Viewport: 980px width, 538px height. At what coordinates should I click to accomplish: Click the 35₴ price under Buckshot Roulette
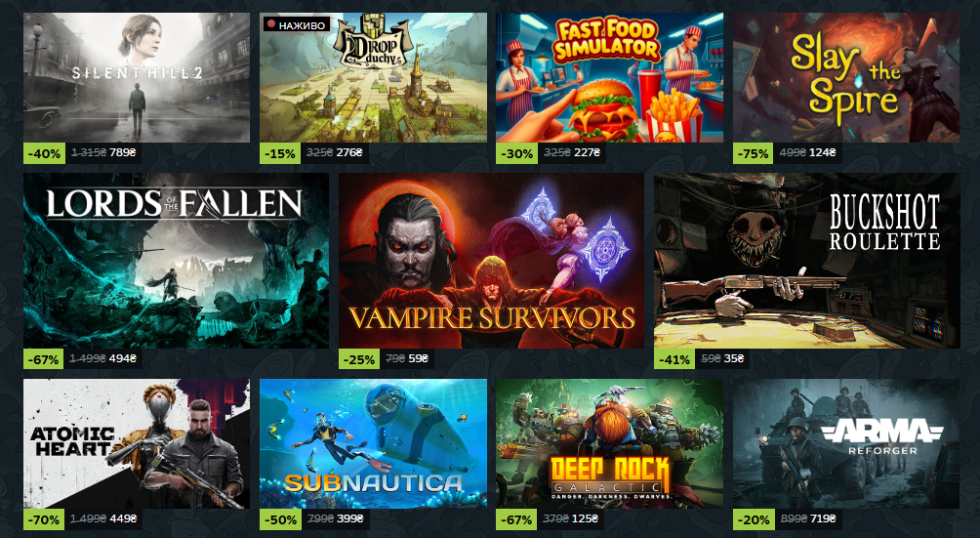[x=734, y=358]
